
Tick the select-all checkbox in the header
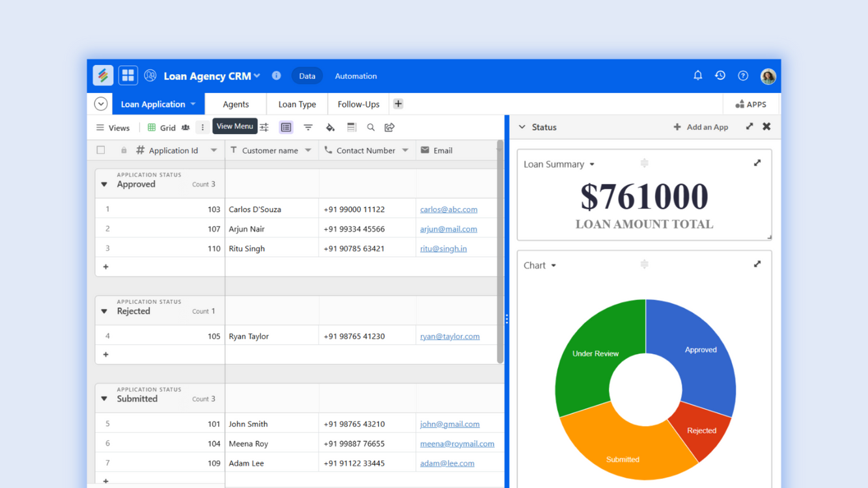(101, 150)
